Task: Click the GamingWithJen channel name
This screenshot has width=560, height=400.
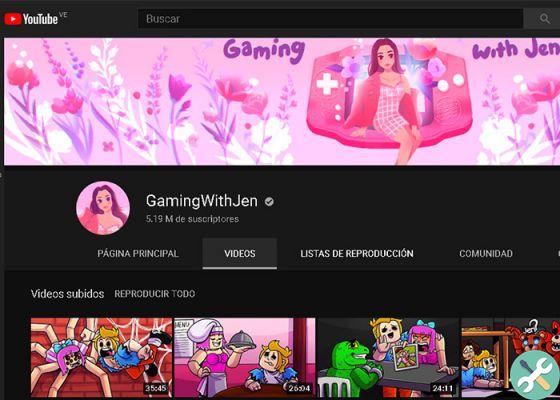Action: pyautogui.click(x=201, y=201)
